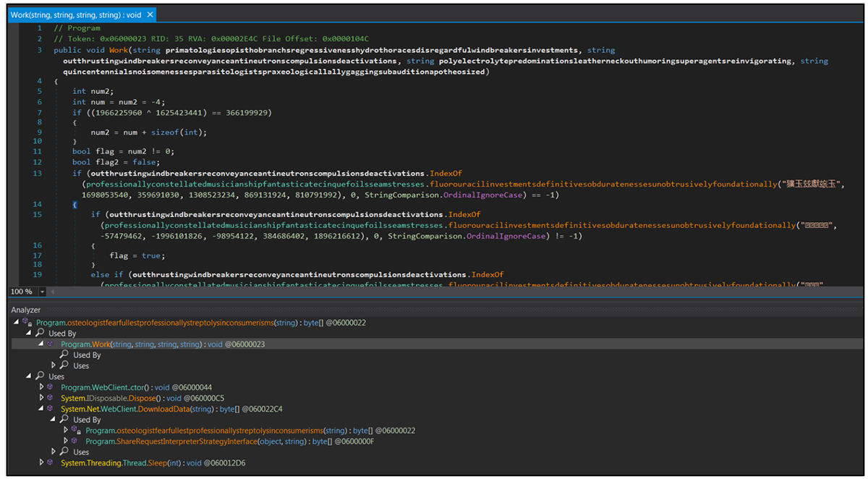Collapse the Used By node under DownloadData
The width and height of the screenshot is (868, 479).
click(54, 420)
